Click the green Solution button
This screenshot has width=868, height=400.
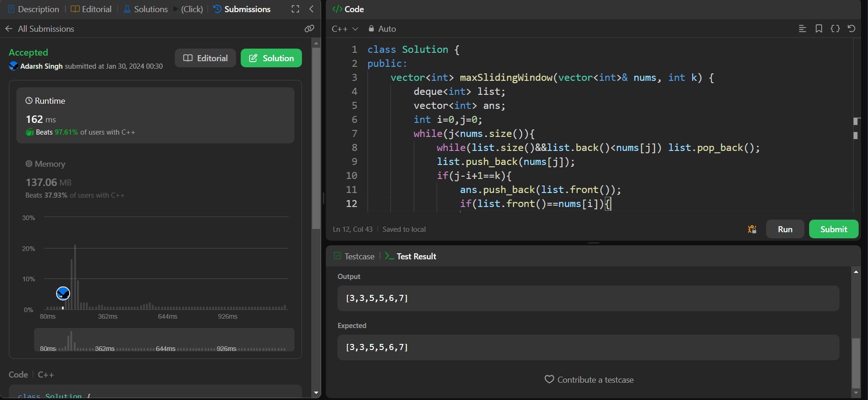pos(271,58)
